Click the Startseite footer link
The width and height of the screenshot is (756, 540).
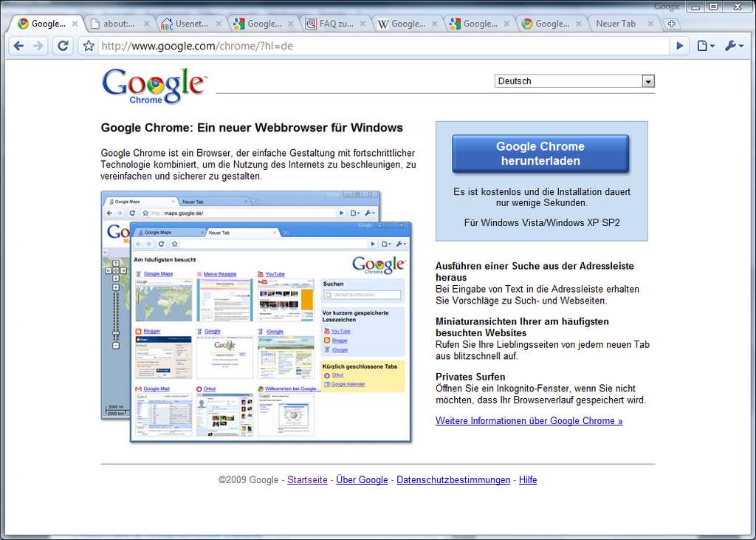coord(307,480)
